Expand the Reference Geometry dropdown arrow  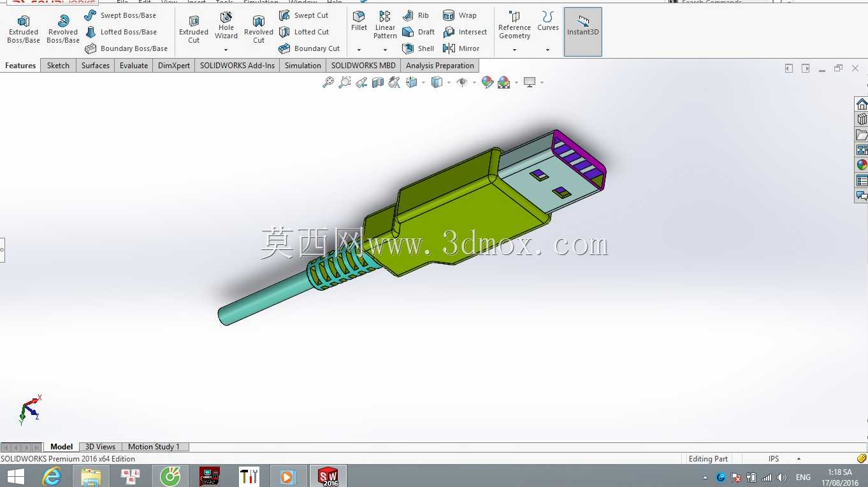[x=514, y=50]
